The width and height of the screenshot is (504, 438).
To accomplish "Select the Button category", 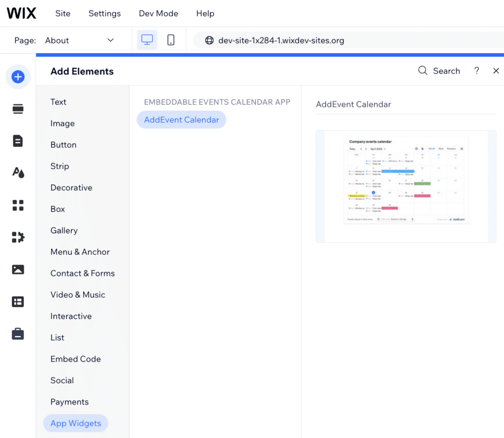I will pyautogui.click(x=63, y=145).
